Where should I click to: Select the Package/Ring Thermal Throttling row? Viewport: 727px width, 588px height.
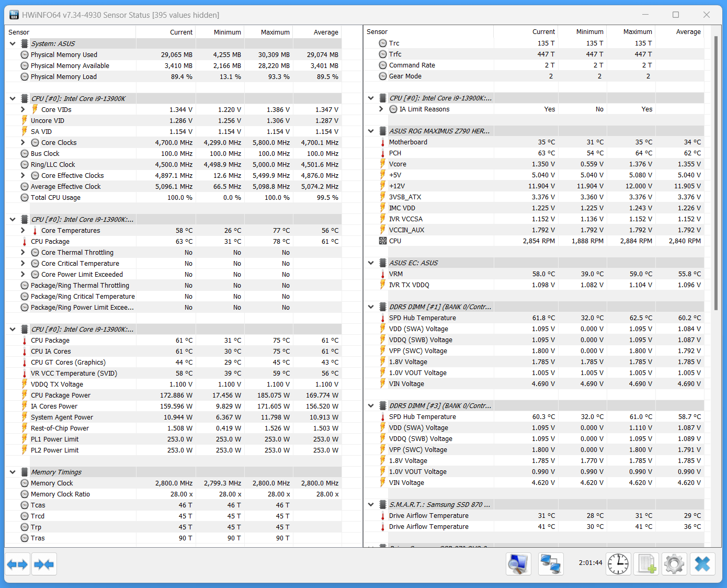pos(173,286)
